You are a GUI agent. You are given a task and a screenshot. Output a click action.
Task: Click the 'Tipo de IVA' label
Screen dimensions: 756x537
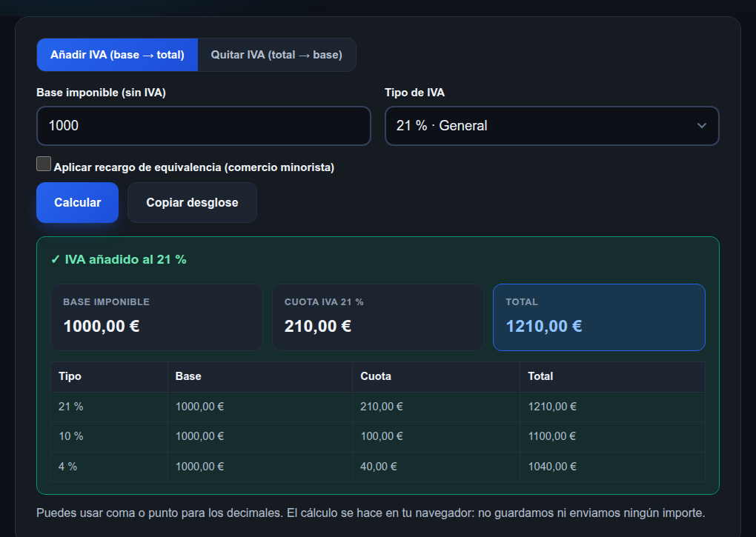414,93
